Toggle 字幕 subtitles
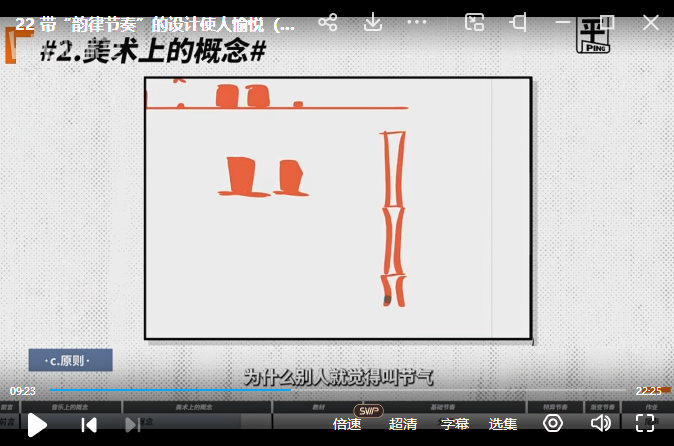Image resolution: width=674 pixels, height=446 pixels. point(455,424)
